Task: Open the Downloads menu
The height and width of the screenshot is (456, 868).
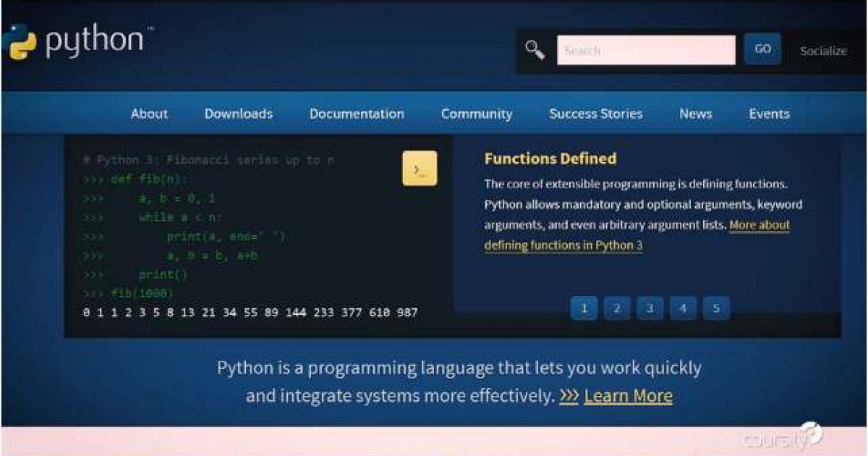Action: [239, 114]
